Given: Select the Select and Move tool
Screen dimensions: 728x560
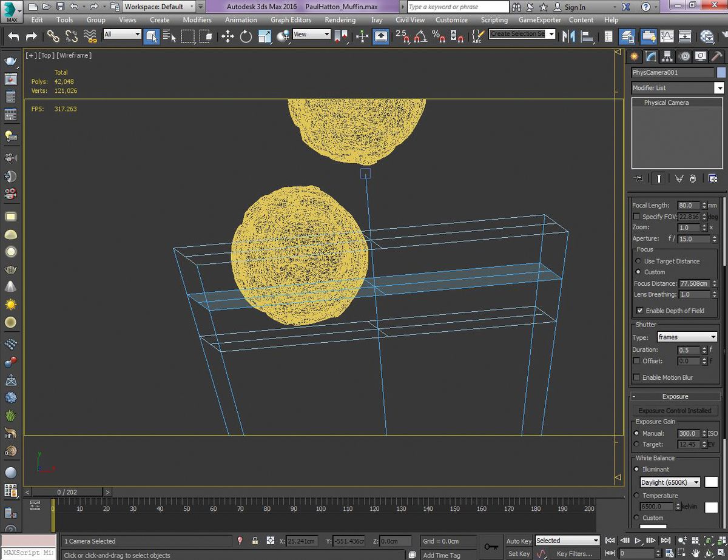Looking at the screenshot, I should click(227, 36).
